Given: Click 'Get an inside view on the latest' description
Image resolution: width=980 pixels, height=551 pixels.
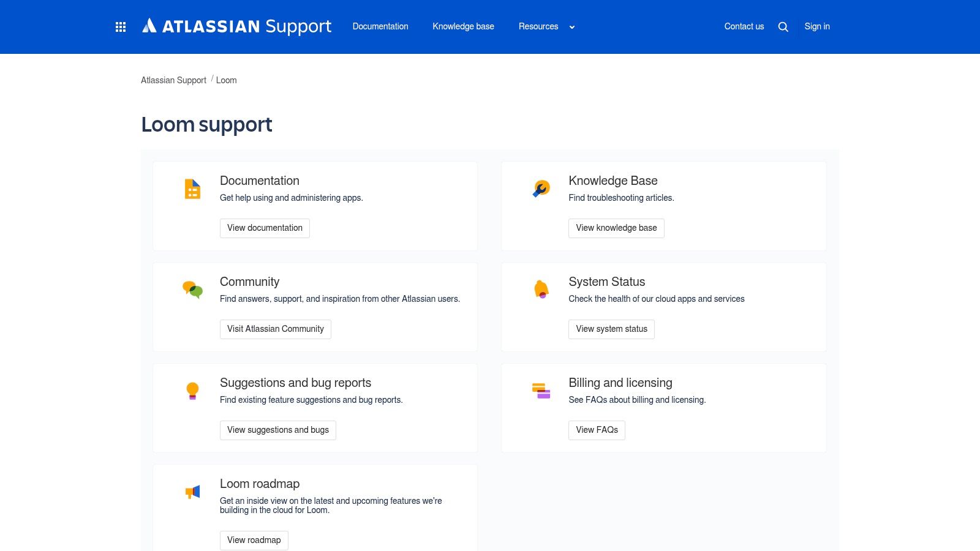Looking at the screenshot, I should pos(331,505).
